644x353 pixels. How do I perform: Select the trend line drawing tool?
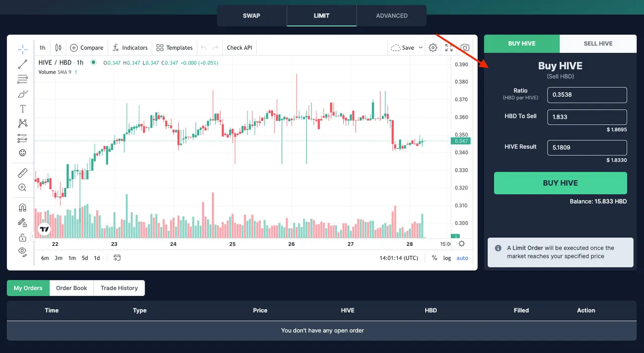pyautogui.click(x=23, y=64)
